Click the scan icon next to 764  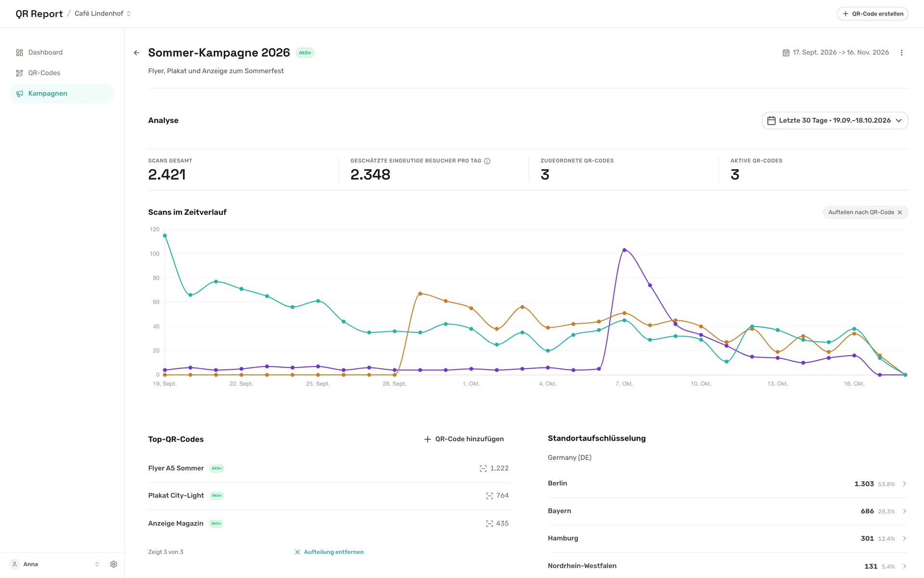click(489, 496)
